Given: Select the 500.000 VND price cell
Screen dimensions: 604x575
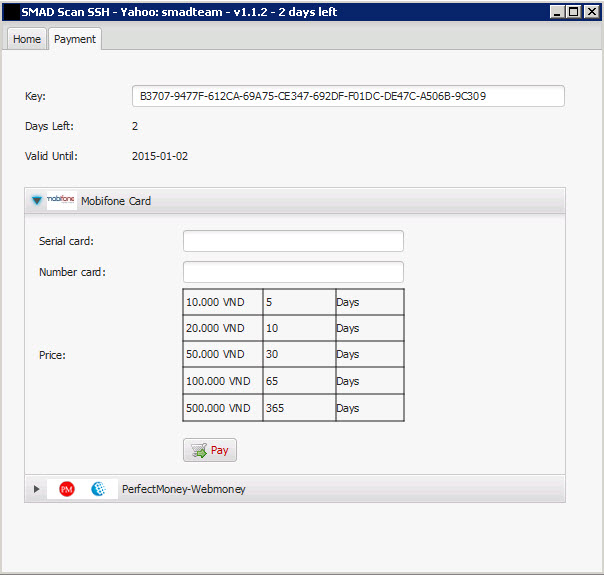Looking at the screenshot, I should (223, 408).
